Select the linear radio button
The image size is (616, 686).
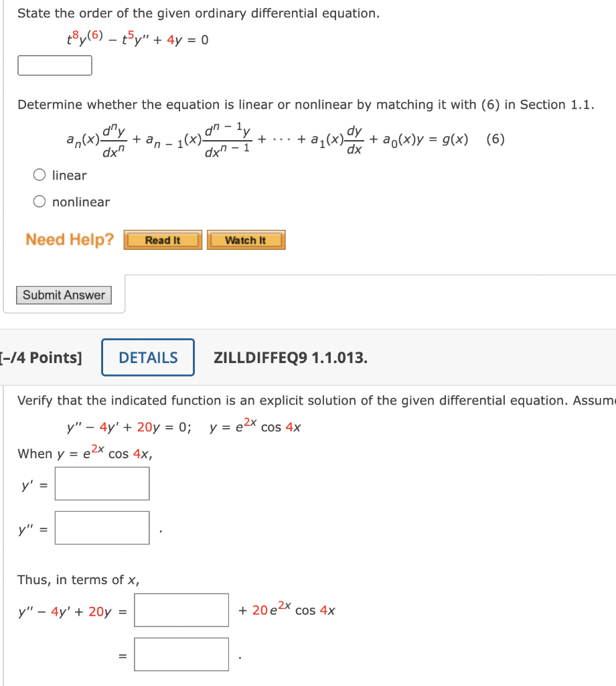click(x=39, y=175)
